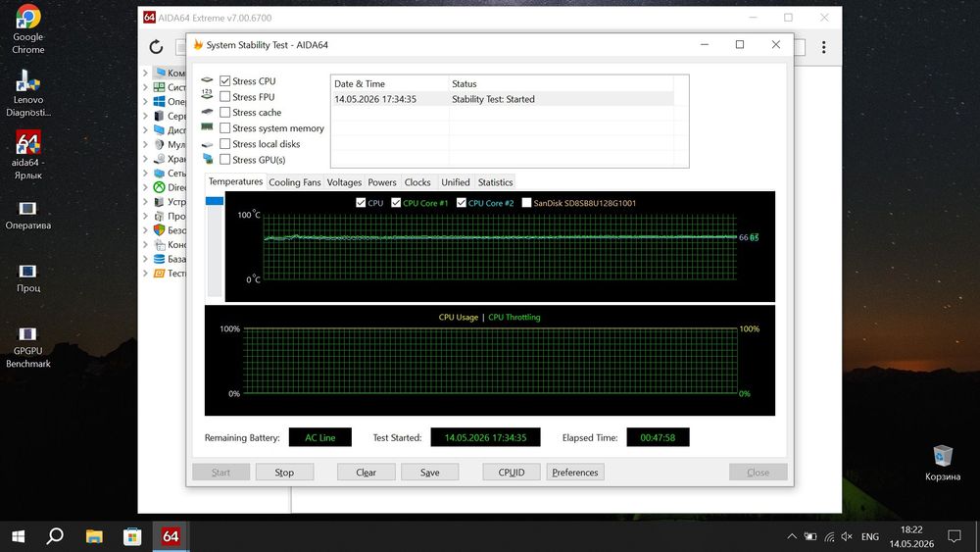This screenshot has height=552, width=980.
Task: Expand the Серв tree node arrow
Action: [145, 116]
